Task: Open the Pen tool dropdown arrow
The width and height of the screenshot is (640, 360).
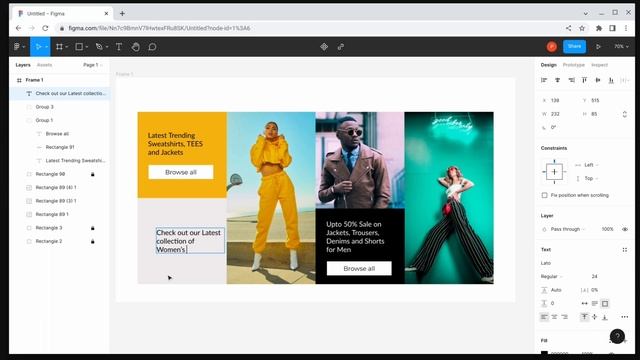Action: [x=107, y=47]
